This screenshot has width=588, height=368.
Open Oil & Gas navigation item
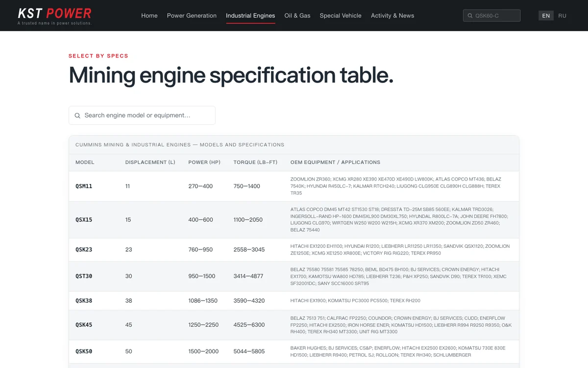click(x=297, y=16)
